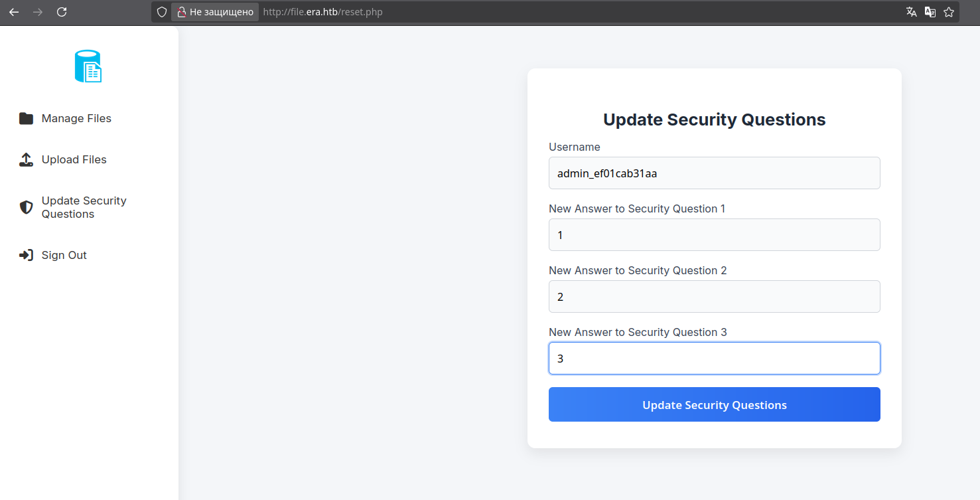Click the database file logo icon

(x=88, y=66)
